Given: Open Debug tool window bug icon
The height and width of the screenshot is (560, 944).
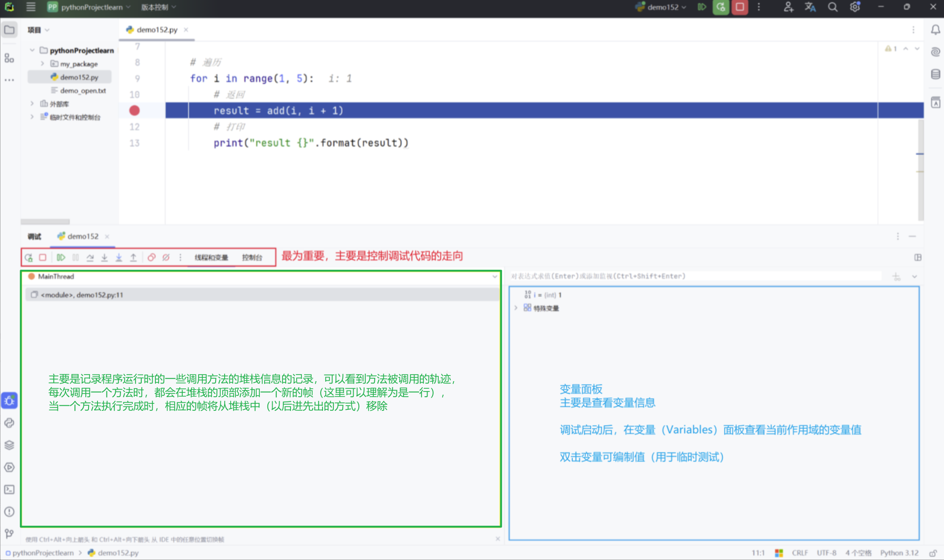Looking at the screenshot, I should (9, 400).
